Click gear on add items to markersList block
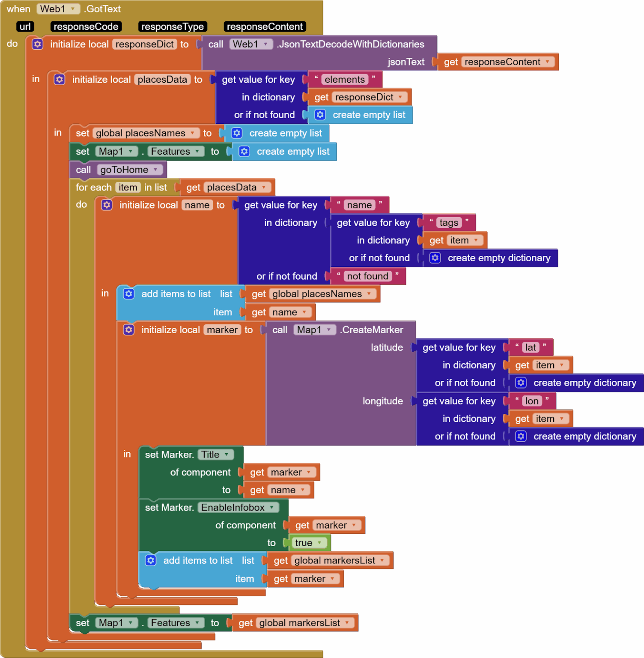644x658 pixels. pyautogui.click(x=151, y=560)
